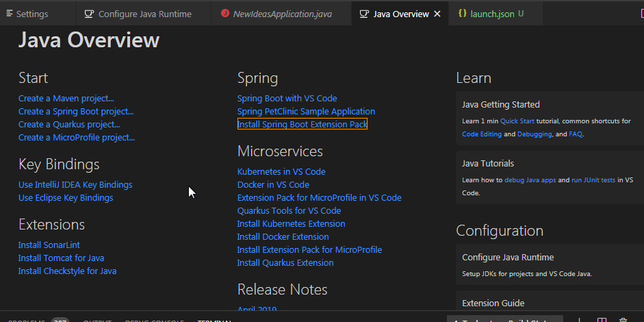
Task: Kill the terminal with the trash icon
Action: (x=623, y=320)
